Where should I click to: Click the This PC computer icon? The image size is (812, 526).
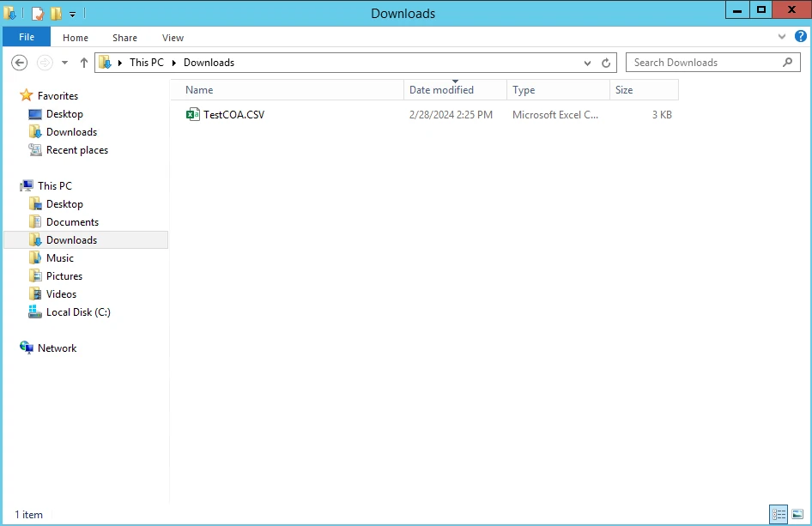tap(27, 185)
